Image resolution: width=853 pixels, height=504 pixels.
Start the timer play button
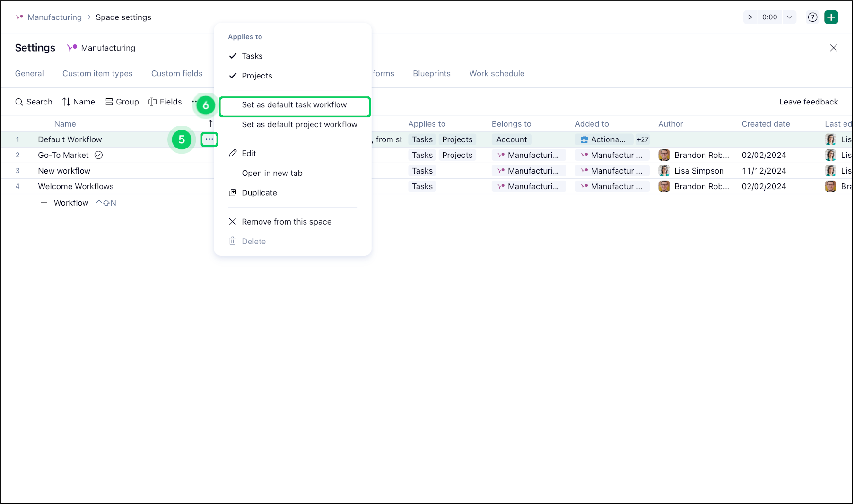click(750, 17)
